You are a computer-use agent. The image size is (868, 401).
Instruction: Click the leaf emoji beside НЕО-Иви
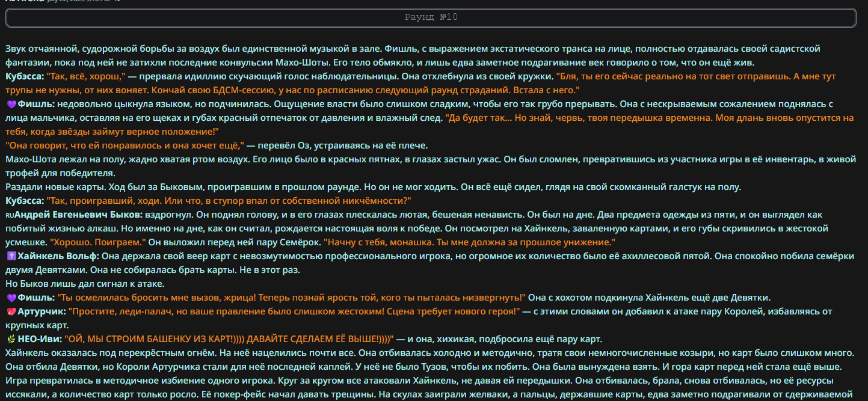click(x=11, y=339)
